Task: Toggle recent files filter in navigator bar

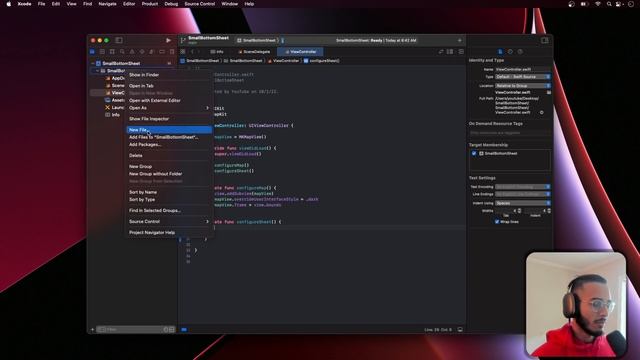Action: point(166,329)
